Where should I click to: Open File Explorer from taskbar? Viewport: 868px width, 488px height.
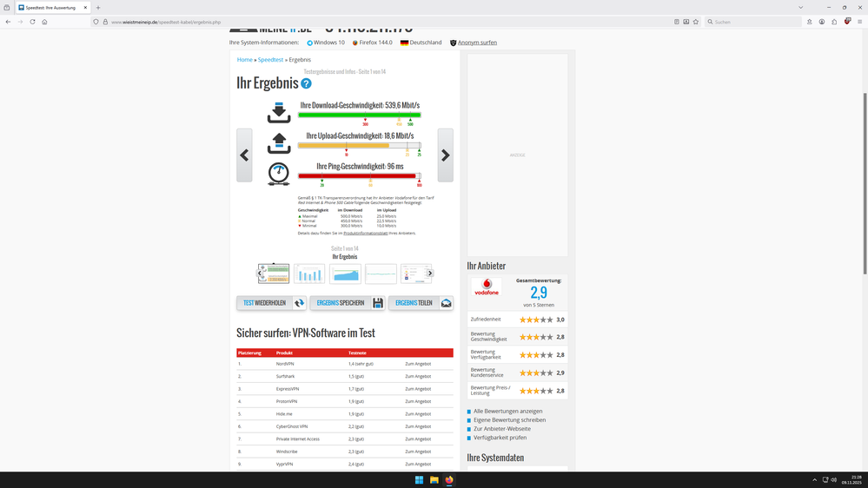pos(434,479)
